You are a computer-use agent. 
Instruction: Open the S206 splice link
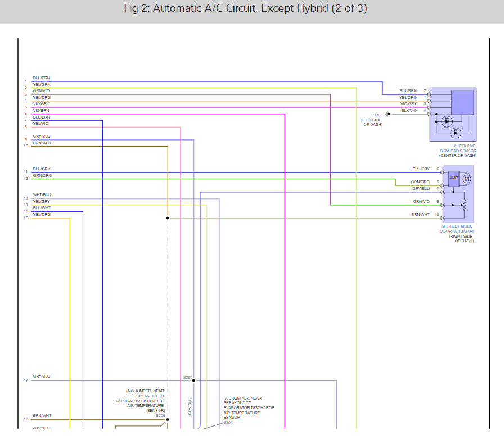[160, 416]
